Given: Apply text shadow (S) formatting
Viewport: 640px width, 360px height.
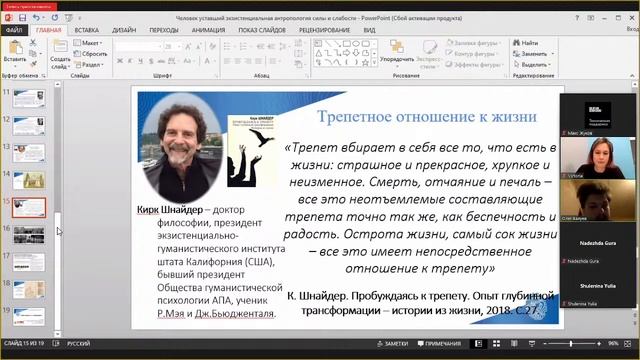Looking at the screenshot, I should pos(151,61).
